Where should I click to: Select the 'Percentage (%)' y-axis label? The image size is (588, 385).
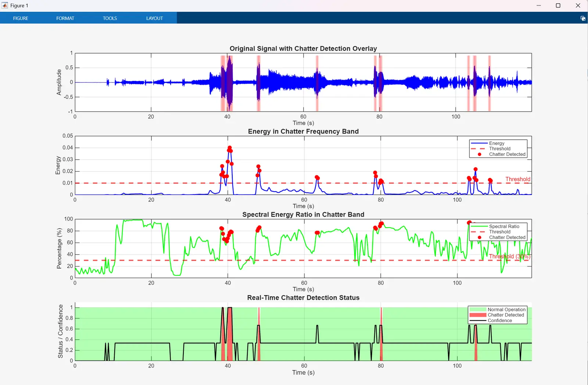(59, 248)
